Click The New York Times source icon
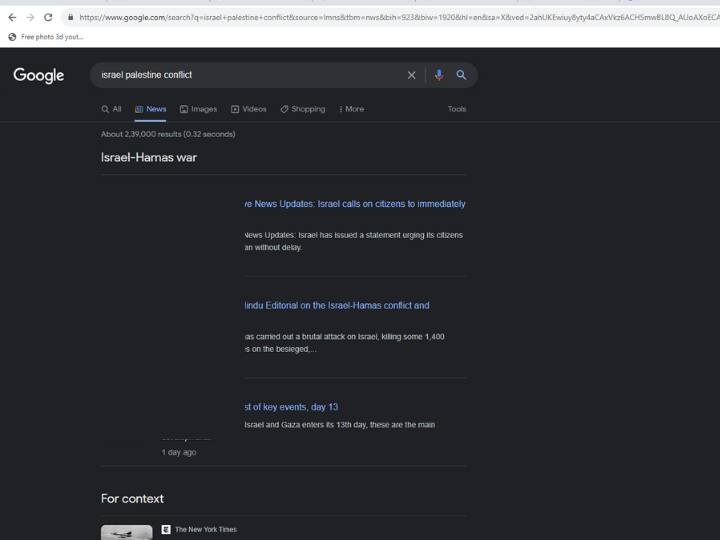 [166, 529]
